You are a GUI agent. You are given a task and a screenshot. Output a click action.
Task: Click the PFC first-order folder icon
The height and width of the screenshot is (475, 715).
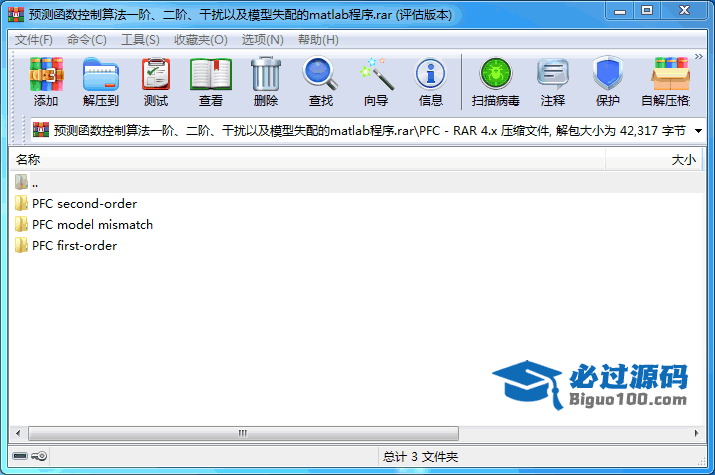coord(21,245)
